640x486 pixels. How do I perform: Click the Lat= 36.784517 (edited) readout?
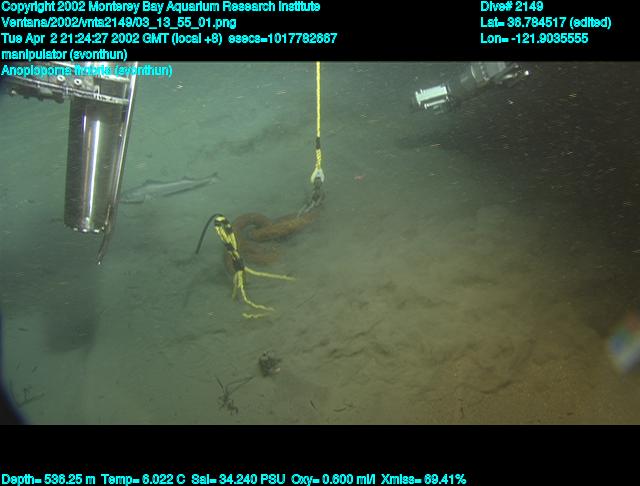pos(545,22)
